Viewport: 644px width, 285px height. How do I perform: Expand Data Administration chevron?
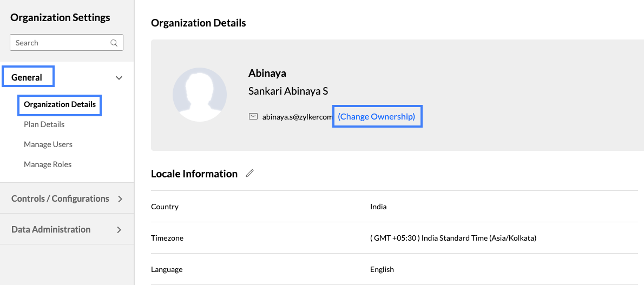(x=120, y=230)
